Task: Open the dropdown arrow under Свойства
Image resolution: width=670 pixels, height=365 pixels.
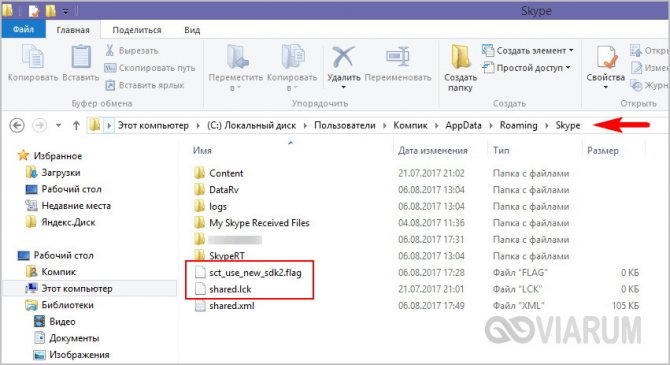Action: click(x=605, y=88)
